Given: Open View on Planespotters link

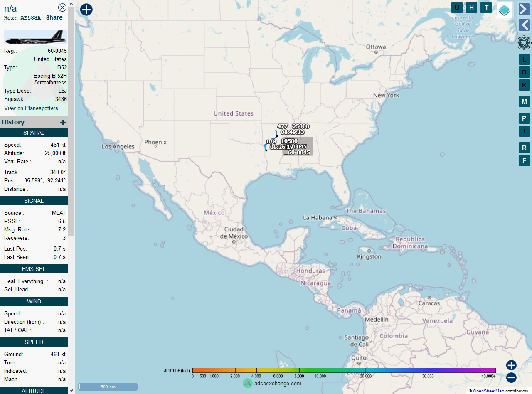Looking at the screenshot, I should 31,108.
